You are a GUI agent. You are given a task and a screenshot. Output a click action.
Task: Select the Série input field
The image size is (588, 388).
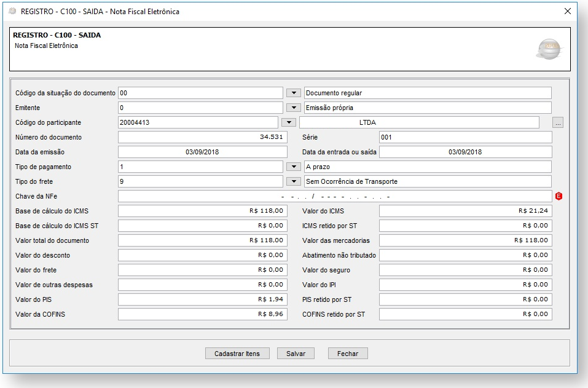pos(465,137)
